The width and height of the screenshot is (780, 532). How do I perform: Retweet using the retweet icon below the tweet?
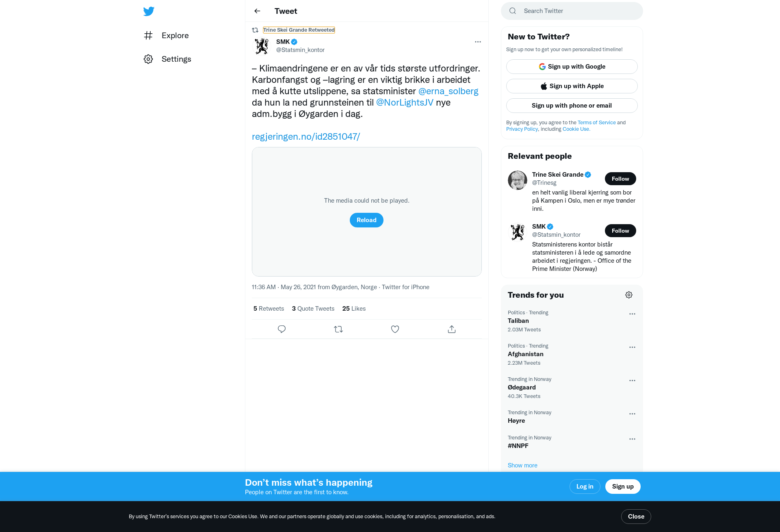[x=338, y=329]
